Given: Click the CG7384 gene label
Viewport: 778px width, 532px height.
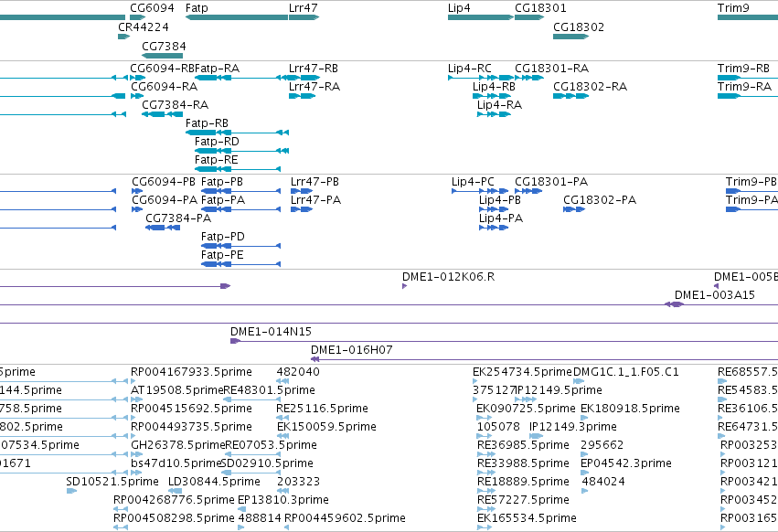Looking at the screenshot, I should [x=164, y=46].
